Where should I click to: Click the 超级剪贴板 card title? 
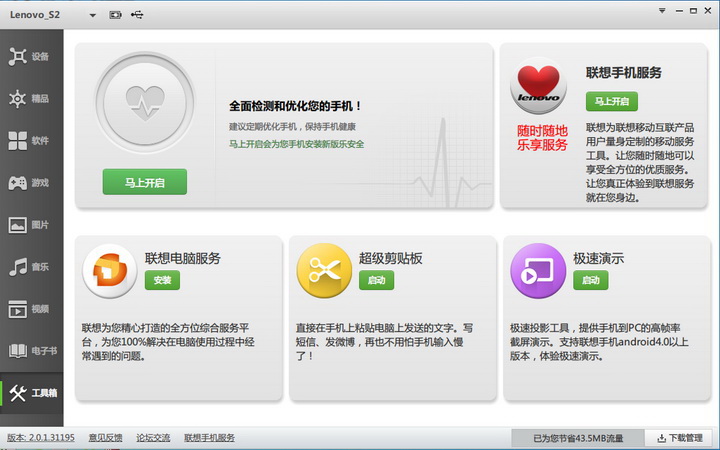click(x=390, y=258)
